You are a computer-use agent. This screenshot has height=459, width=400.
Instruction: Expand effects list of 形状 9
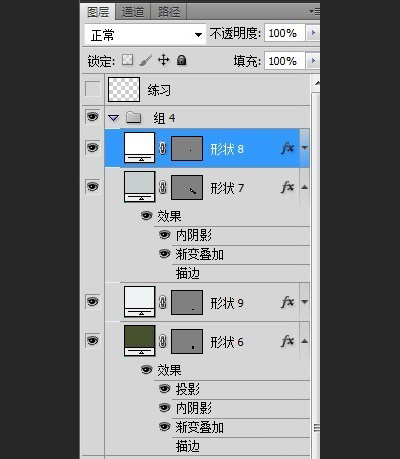[304, 302]
